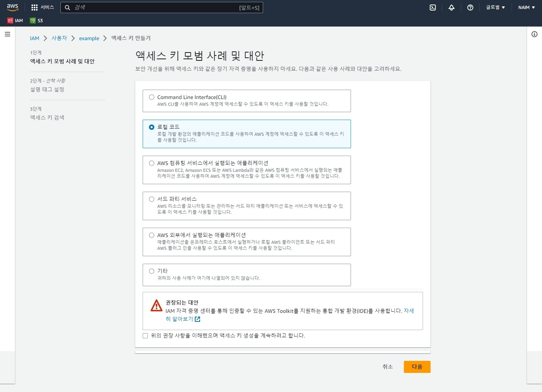Go to IAM breadcrumb link
This screenshot has height=392, width=542.
35,38
